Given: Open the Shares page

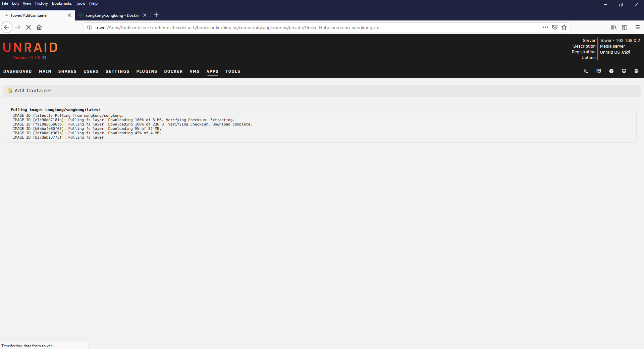Looking at the screenshot, I should (x=67, y=71).
